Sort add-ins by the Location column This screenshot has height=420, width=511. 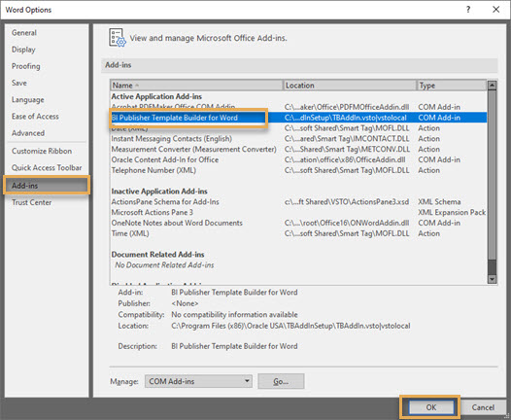coord(350,86)
